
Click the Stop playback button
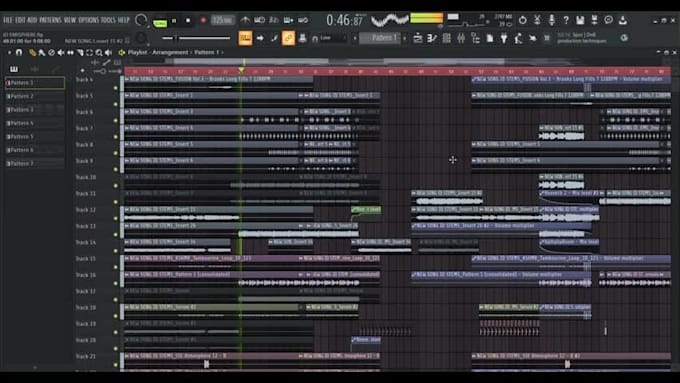(x=188, y=20)
